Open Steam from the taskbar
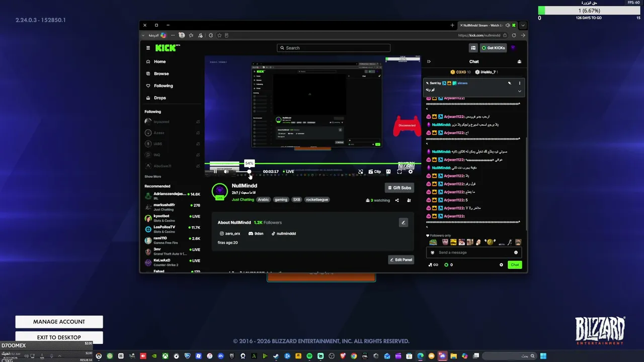 coord(276,356)
